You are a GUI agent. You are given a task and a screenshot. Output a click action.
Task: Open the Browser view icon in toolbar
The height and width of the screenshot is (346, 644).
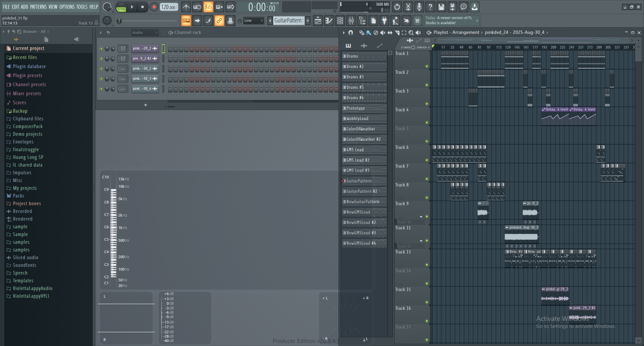coord(362,21)
